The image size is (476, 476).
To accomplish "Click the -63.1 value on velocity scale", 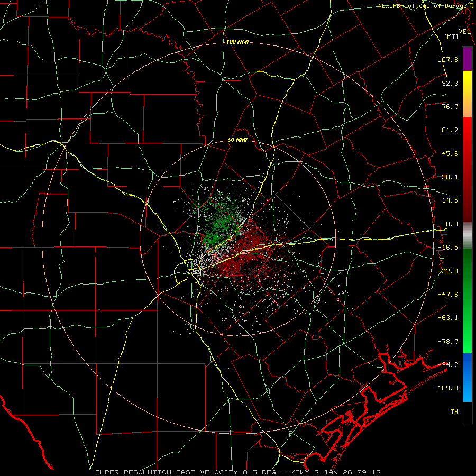I will pyautogui.click(x=448, y=318).
